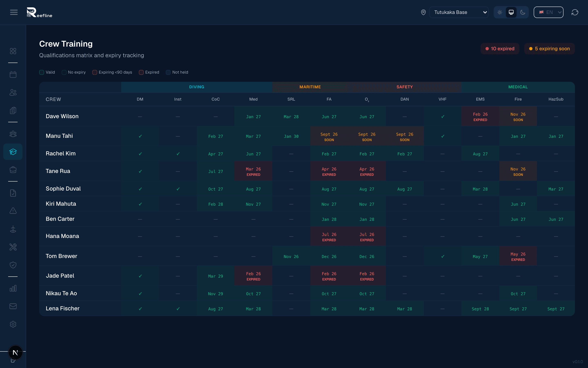Click Dave Wilson's expired EMS Feb 26 cell

[x=480, y=116]
